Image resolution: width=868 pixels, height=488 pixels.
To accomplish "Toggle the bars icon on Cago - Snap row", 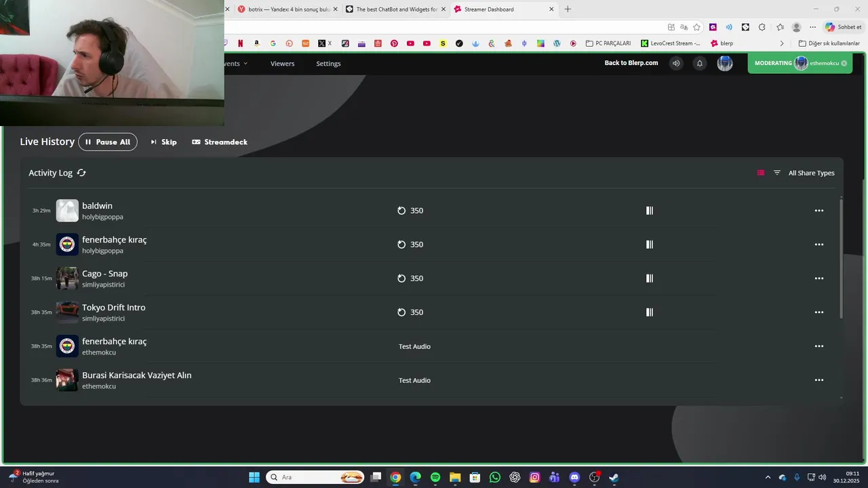I will 650,279.
